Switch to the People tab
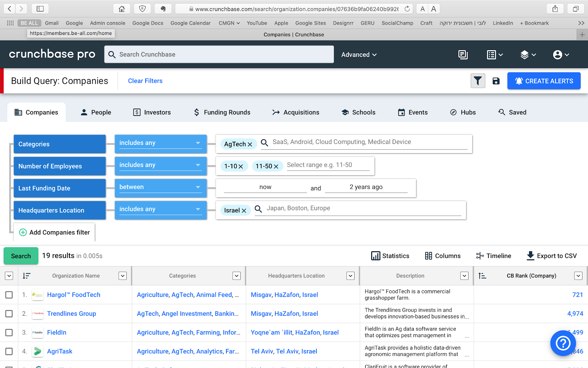588x368 pixels. pyautogui.click(x=96, y=112)
